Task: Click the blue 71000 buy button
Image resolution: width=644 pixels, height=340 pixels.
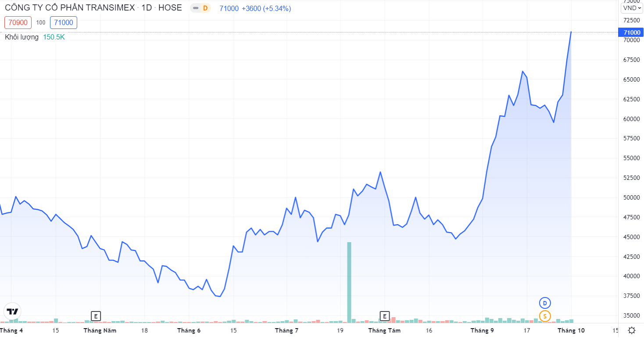Action: [x=64, y=22]
